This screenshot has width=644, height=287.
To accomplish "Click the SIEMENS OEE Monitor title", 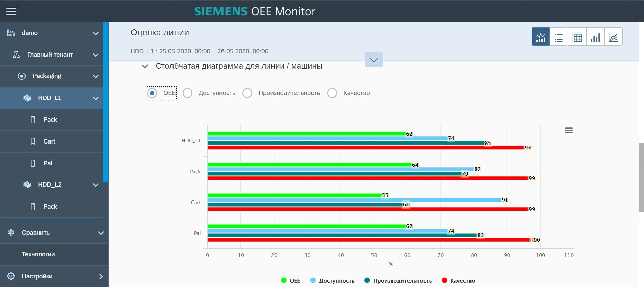I will point(255,11).
